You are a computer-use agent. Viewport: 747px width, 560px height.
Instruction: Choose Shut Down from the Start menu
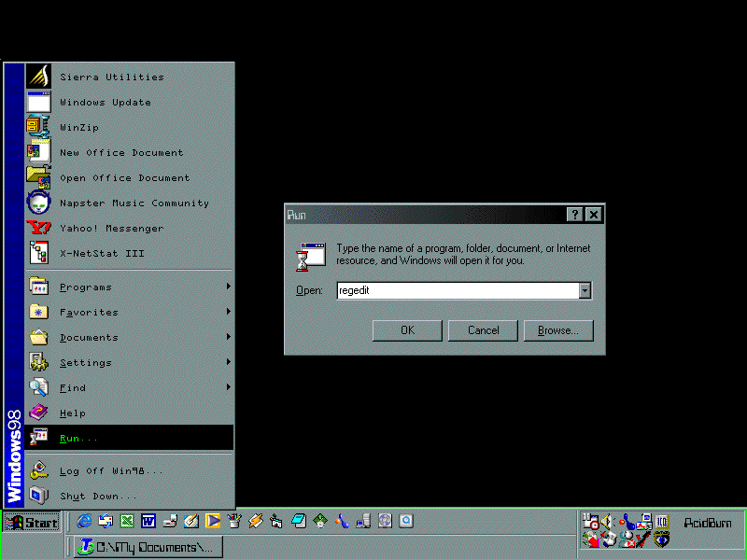click(93, 496)
